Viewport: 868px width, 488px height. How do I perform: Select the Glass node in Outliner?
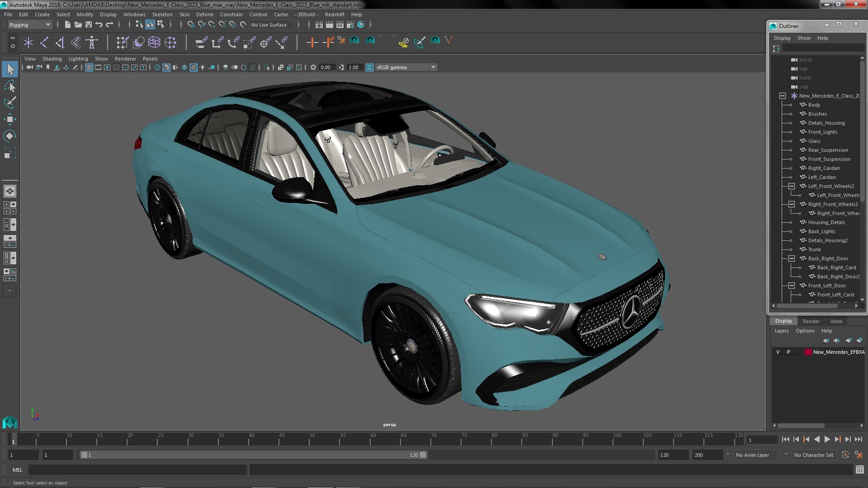[814, 141]
